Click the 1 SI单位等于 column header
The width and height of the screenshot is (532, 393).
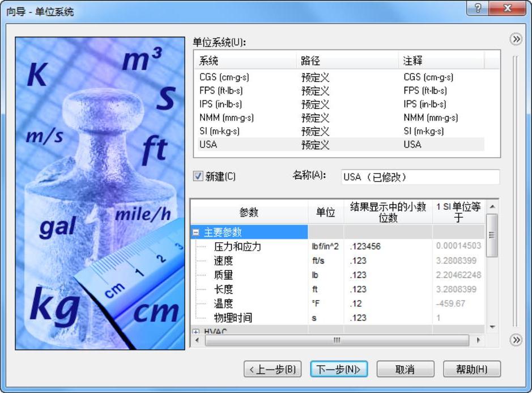coord(458,212)
